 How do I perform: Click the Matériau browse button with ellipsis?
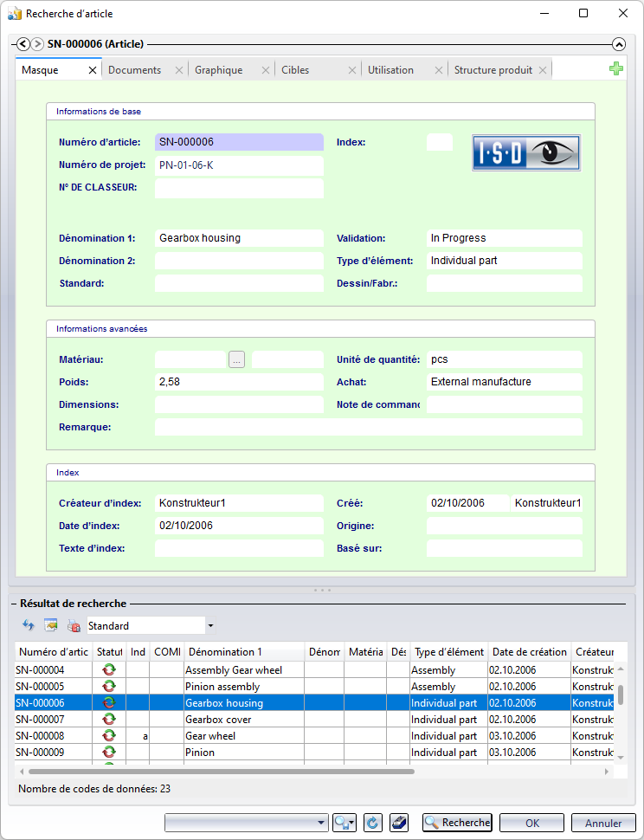coord(237,359)
